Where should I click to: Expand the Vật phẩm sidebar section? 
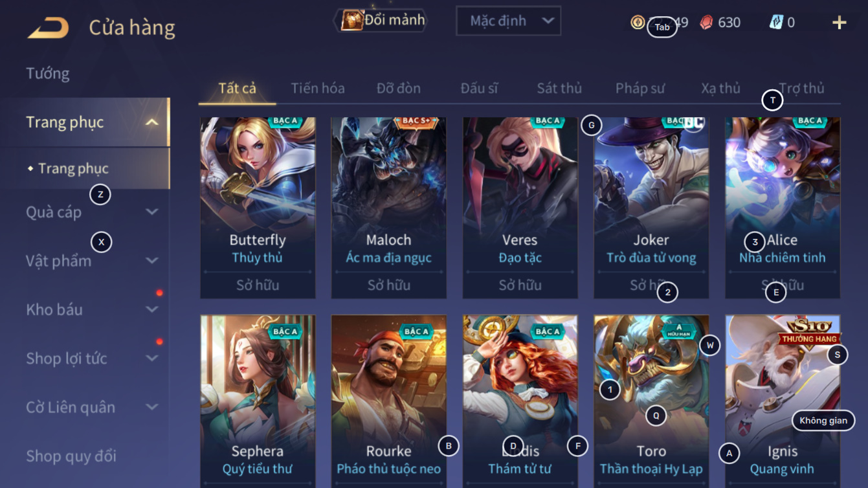[151, 261]
